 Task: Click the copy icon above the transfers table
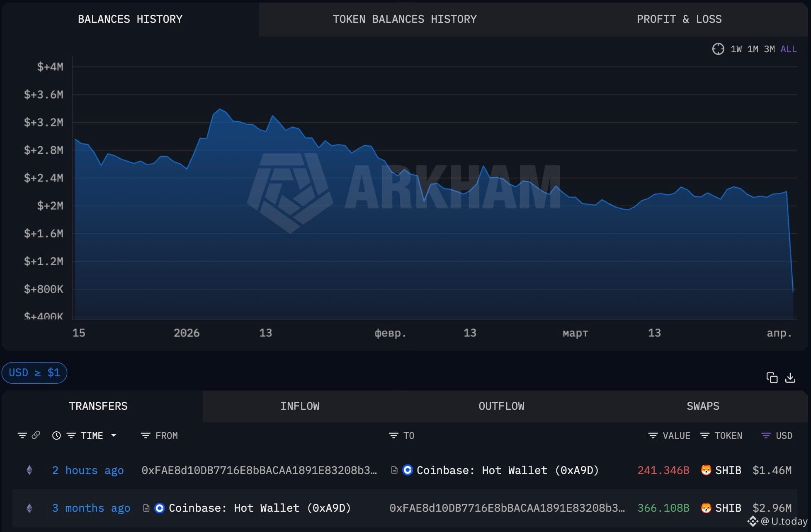pyautogui.click(x=772, y=377)
